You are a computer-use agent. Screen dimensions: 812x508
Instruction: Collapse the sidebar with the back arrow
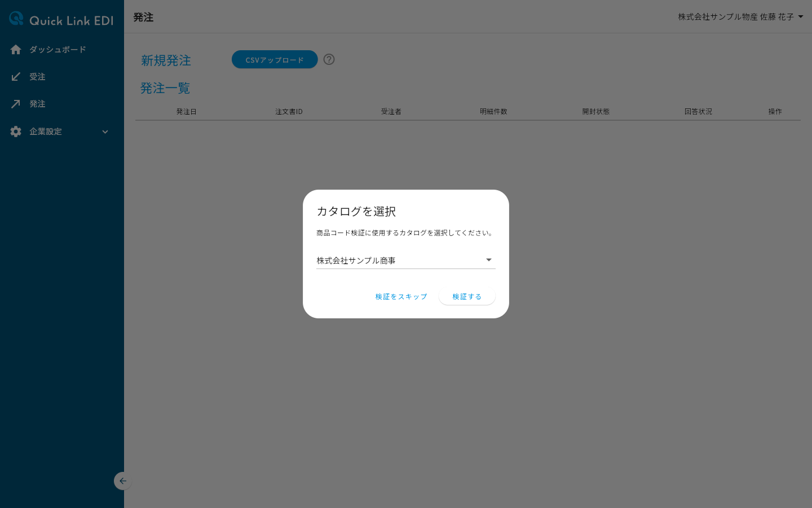[x=122, y=481]
